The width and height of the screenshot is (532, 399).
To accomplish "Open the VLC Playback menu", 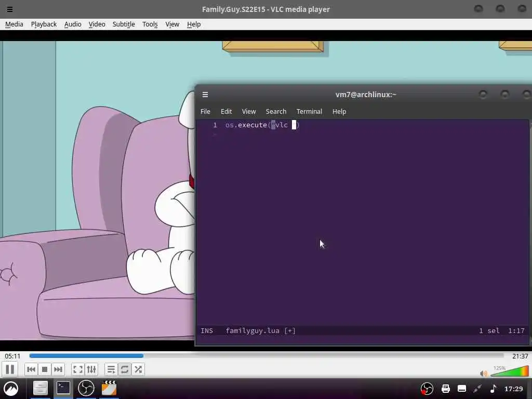I will [x=44, y=24].
